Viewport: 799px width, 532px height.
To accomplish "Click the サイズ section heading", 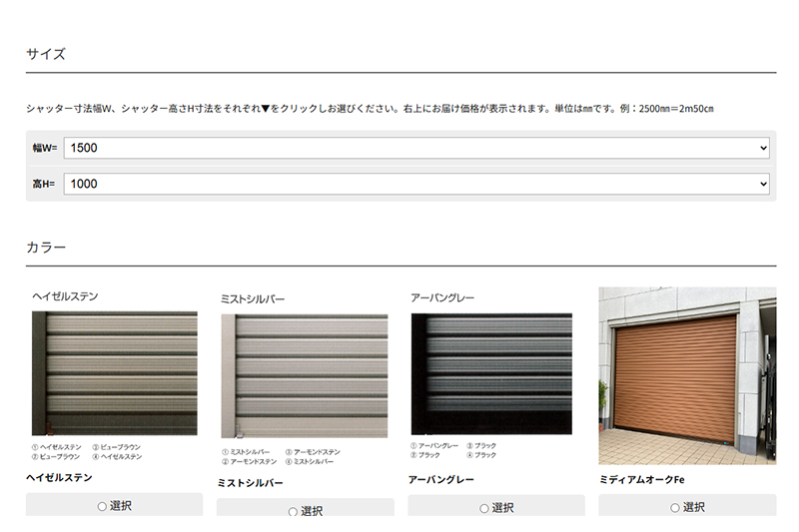I will click(46, 54).
